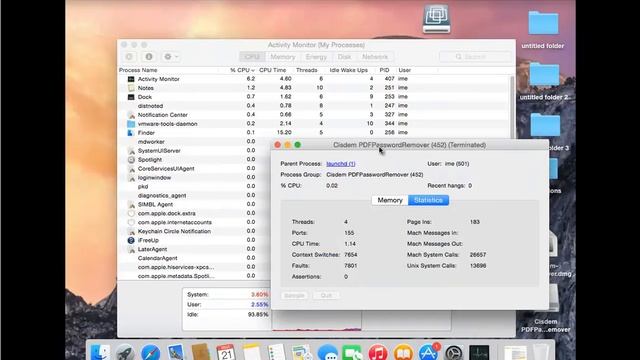Open FaceTime icon in dock
This screenshot has height=360, width=640.
click(352, 352)
